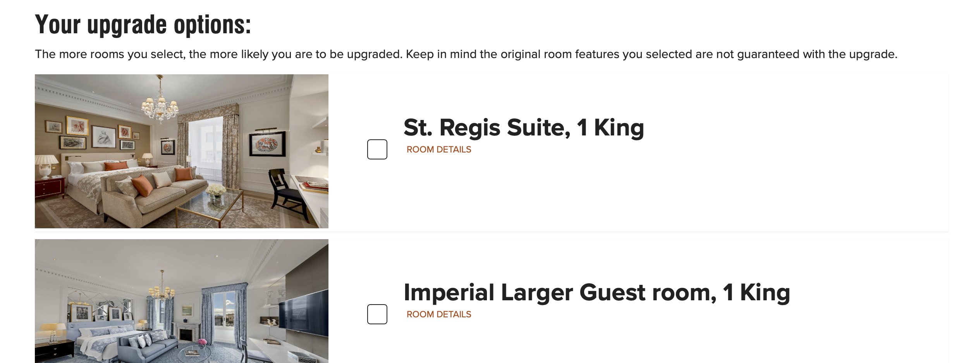Click the St. Regis Suite room photo

click(x=181, y=151)
